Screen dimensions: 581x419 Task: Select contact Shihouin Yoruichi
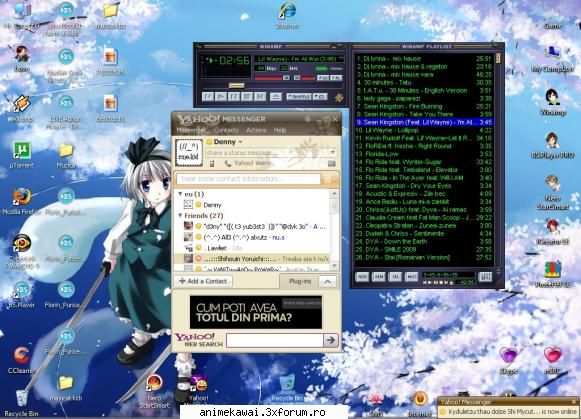point(252,259)
